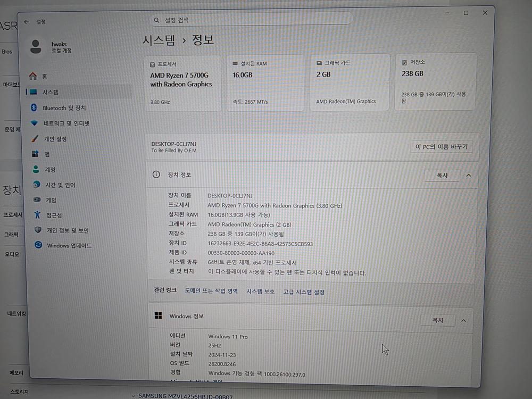Click the back arrow icon

(26, 22)
